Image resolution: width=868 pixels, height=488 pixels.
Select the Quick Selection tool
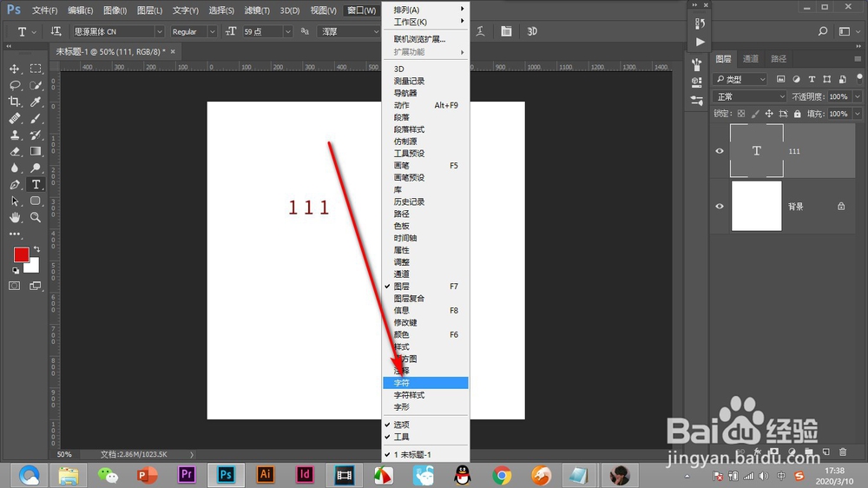pyautogui.click(x=36, y=85)
